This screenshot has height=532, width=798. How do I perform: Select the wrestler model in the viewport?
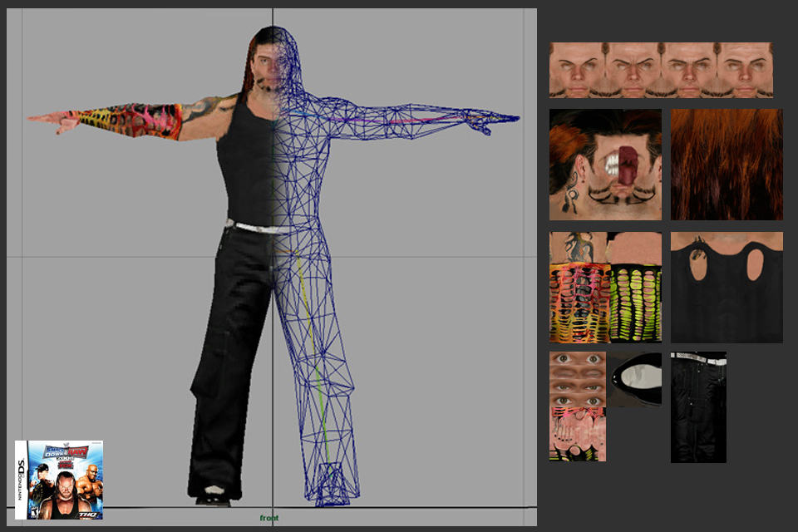(273, 266)
